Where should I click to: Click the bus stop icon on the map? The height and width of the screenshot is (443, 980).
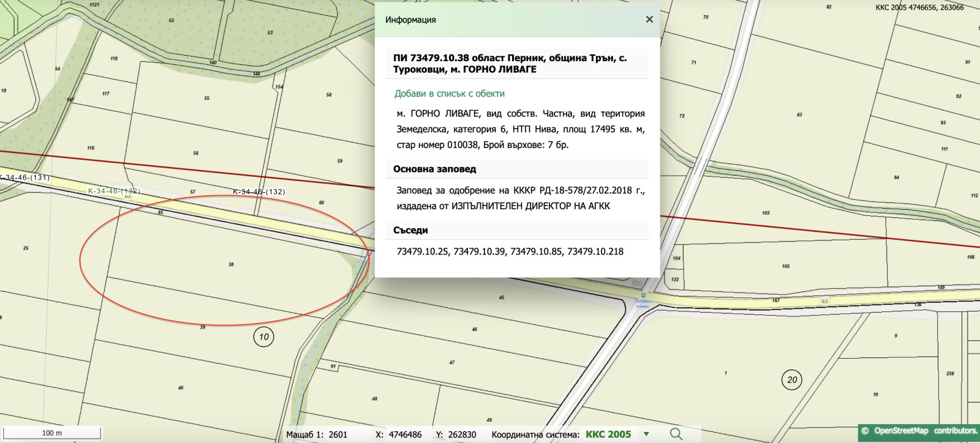[x=643, y=296]
